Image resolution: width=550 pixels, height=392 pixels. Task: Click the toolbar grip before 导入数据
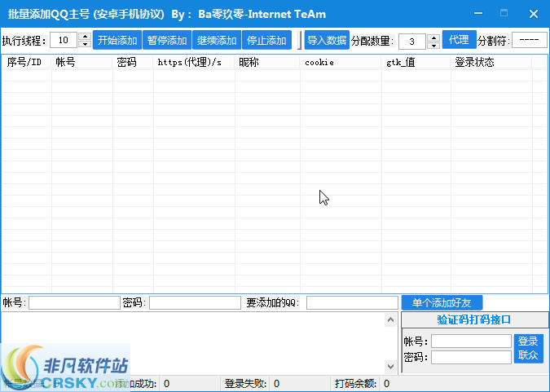pyautogui.click(x=299, y=41)
